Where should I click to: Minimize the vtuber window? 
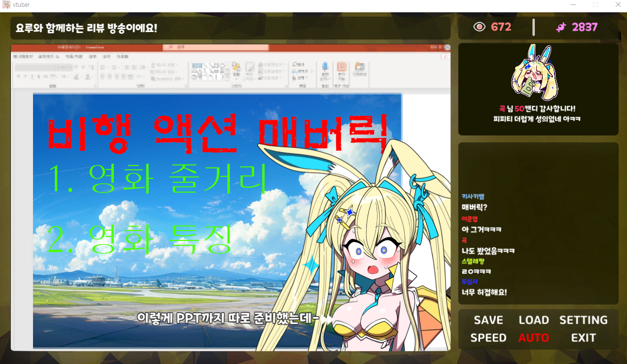point(573,4)
